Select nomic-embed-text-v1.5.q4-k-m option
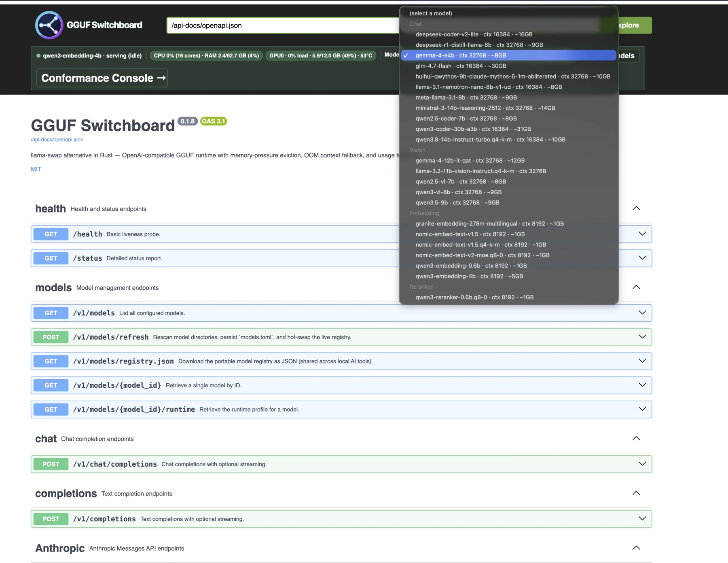The height and width of the screenshot is (563, 728). (x=508, y=245)
